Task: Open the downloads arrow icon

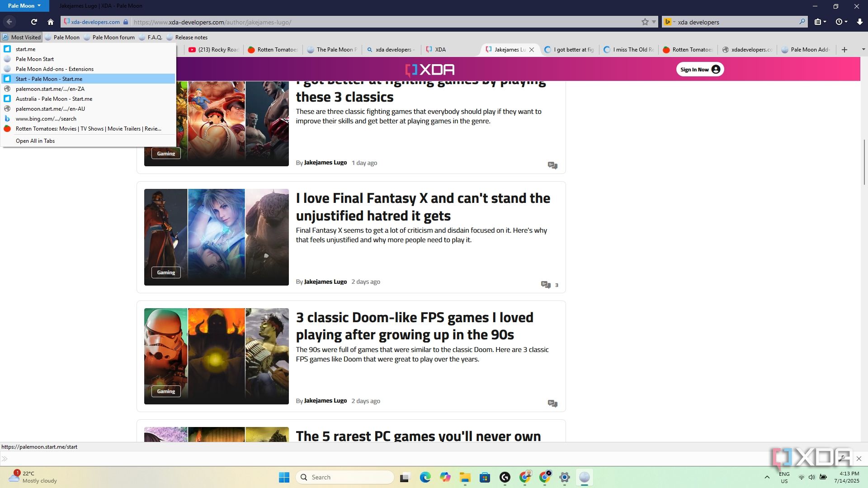Action: pyautogui.click(x=859, y=22)
